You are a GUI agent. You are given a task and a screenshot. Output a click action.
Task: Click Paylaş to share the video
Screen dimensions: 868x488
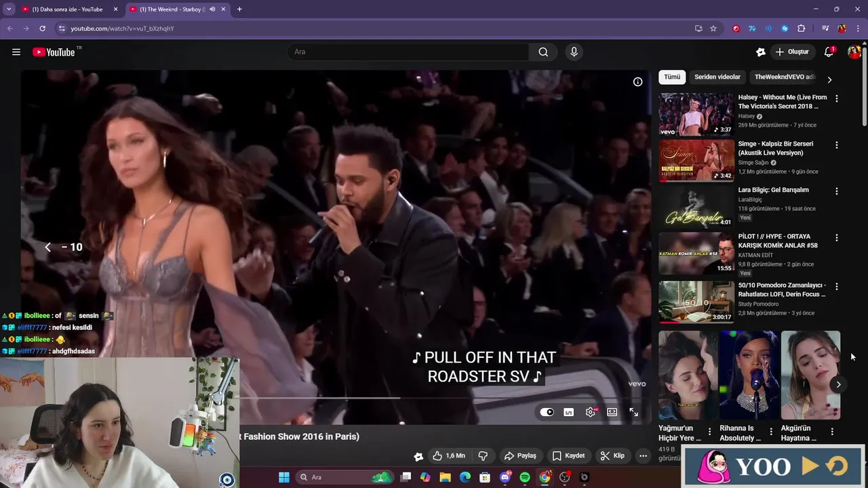[x=521, y=455]
